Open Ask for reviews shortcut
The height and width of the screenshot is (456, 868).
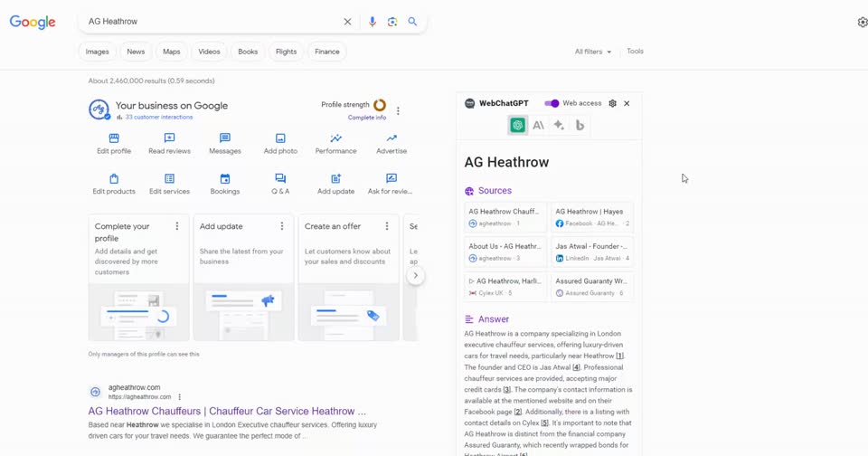point(391,184)
